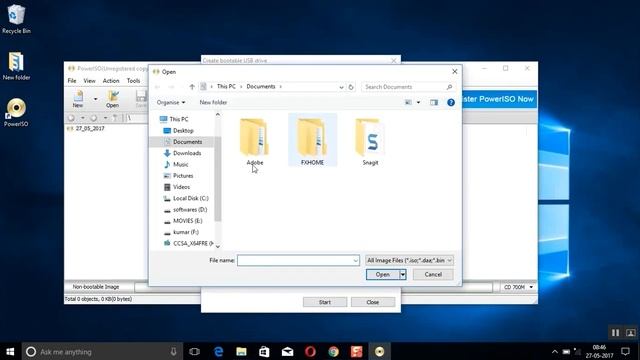The width and height of the screenshot is (640, 360).
Task: Launch Microsoft Edge from taskbar
Action: click(x=218, y=351)
